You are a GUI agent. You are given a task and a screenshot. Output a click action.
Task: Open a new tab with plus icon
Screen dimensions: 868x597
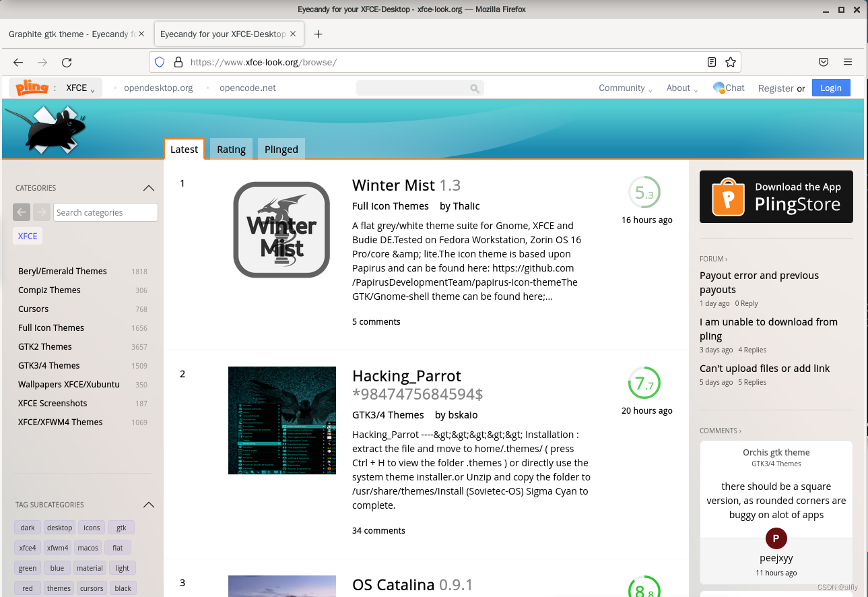pyautogui.click(x=319, y=34)
